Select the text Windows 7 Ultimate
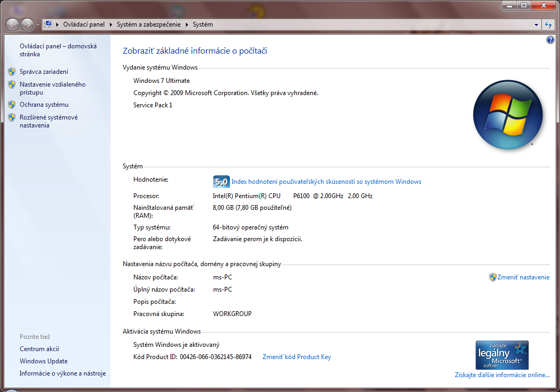 [x=162, y=81]
